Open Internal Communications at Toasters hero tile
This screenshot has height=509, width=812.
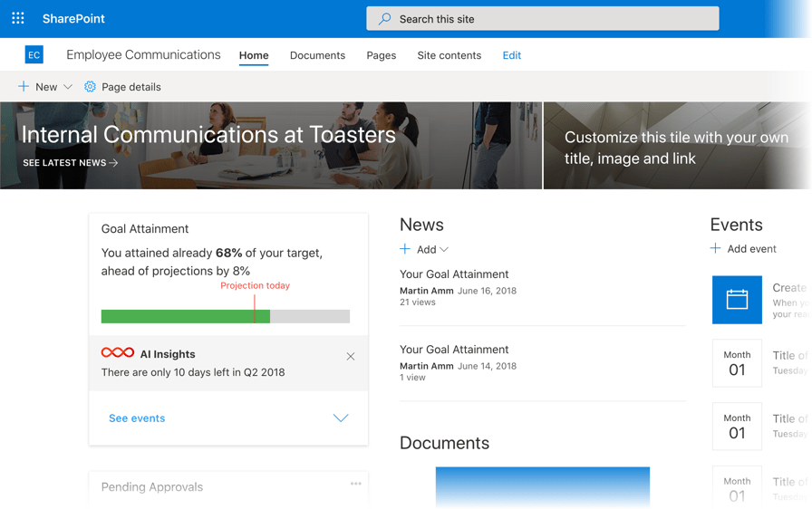tap(271, 145)
